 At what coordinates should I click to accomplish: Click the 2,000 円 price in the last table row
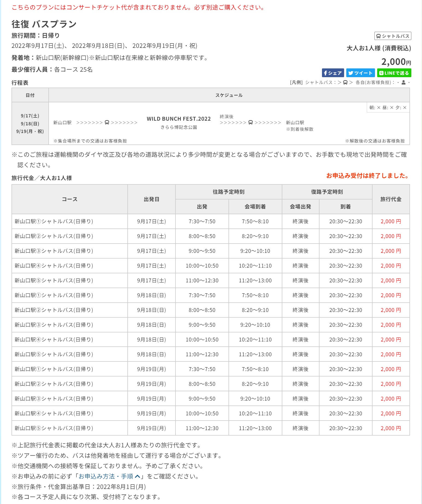pos(391,428)
